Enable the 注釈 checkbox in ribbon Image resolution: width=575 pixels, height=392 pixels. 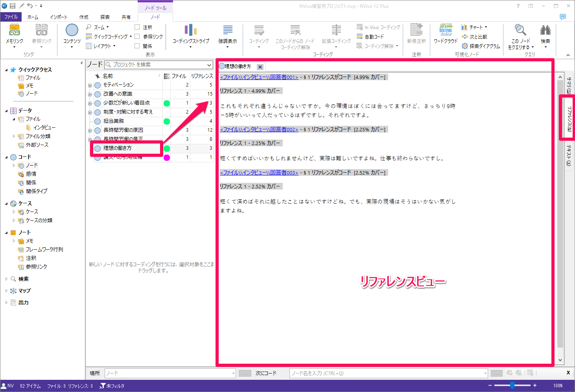(137, 27)
